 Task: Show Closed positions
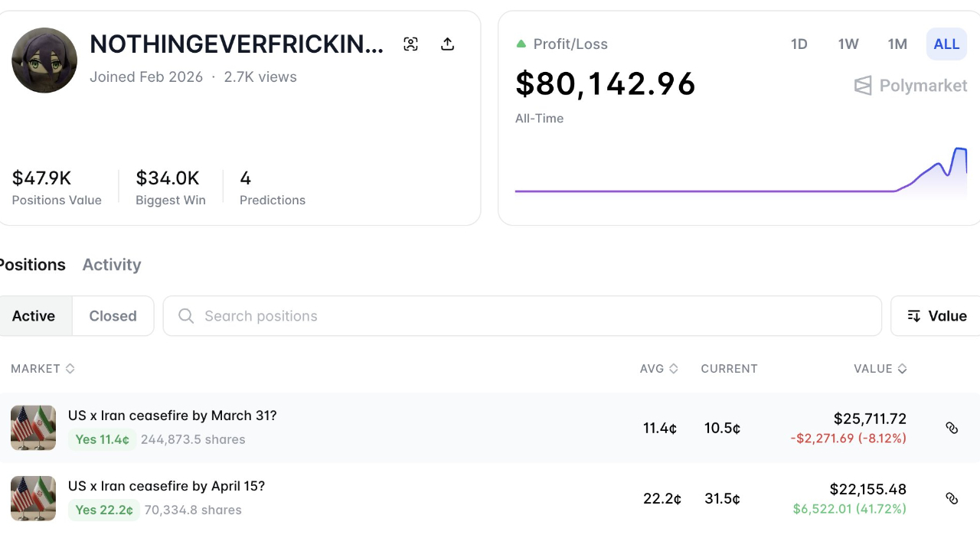113,316
